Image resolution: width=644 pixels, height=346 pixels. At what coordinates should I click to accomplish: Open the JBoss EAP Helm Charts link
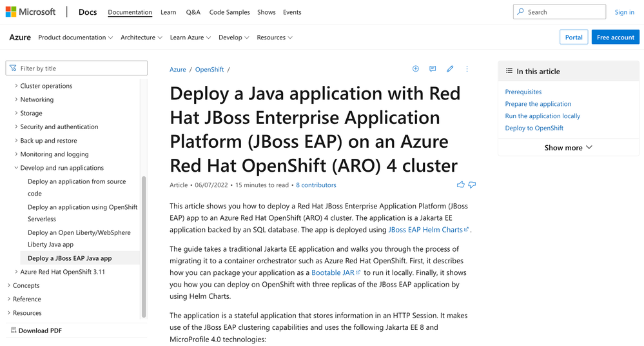pyautogui.click(x=429, y=230)
